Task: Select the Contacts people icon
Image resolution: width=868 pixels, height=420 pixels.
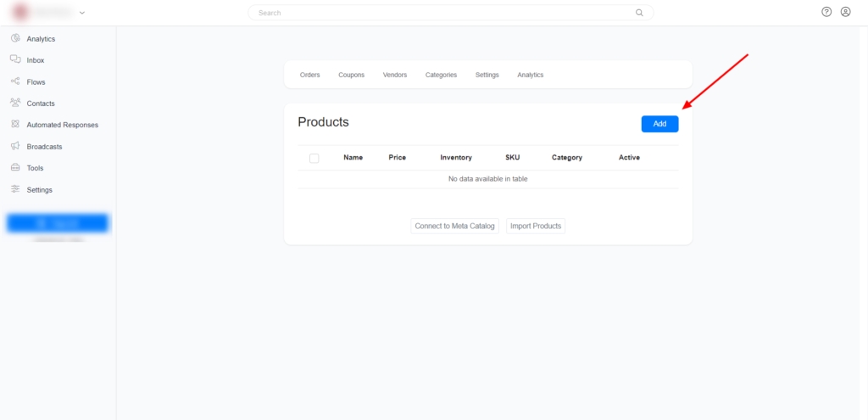Action: [x=15, y=103]
